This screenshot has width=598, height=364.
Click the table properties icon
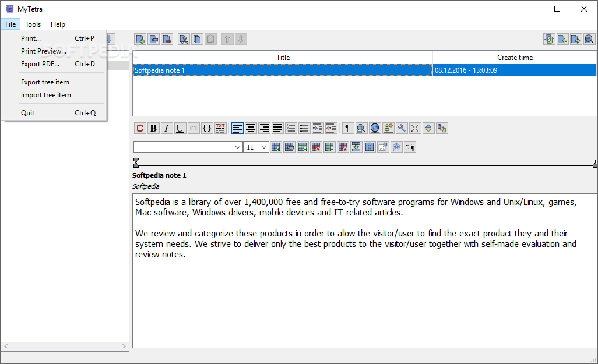coord(289,147)
